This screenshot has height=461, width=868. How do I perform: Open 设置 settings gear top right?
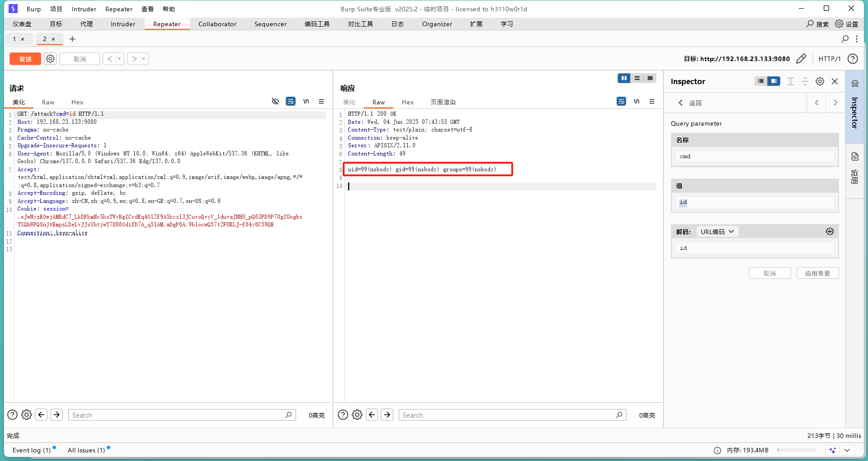point(846,24)
